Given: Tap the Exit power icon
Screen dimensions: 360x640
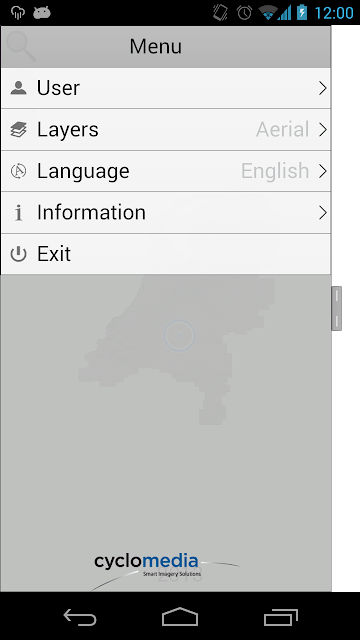Looking at the screenshot, I should point(18,254).
